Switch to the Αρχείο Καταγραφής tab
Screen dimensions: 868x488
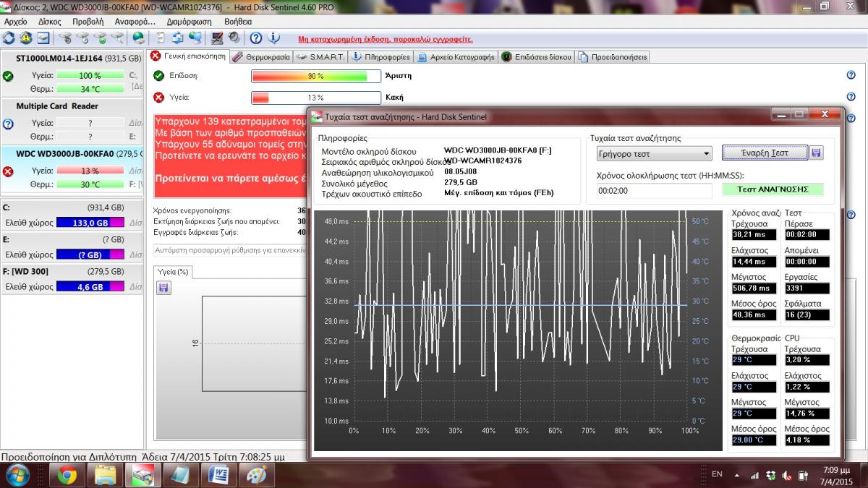point(455,56)
